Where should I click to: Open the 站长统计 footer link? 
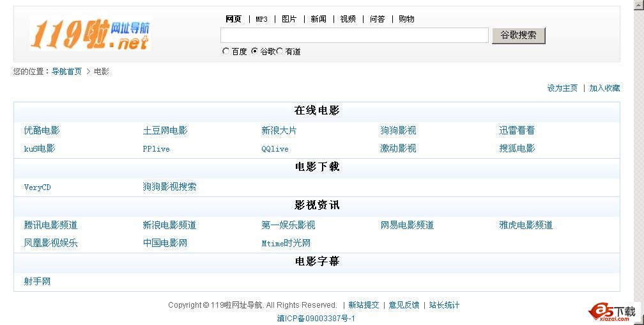tap(445, 305)
